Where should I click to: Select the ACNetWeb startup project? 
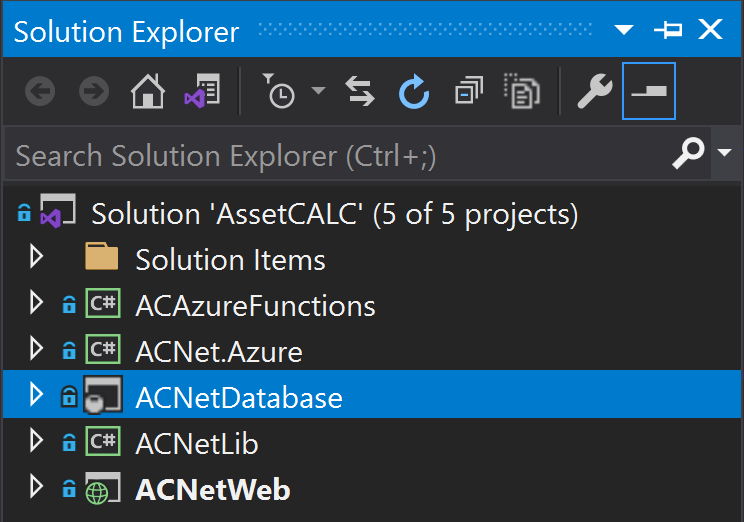pyautogui.click(x=213, y=490)
